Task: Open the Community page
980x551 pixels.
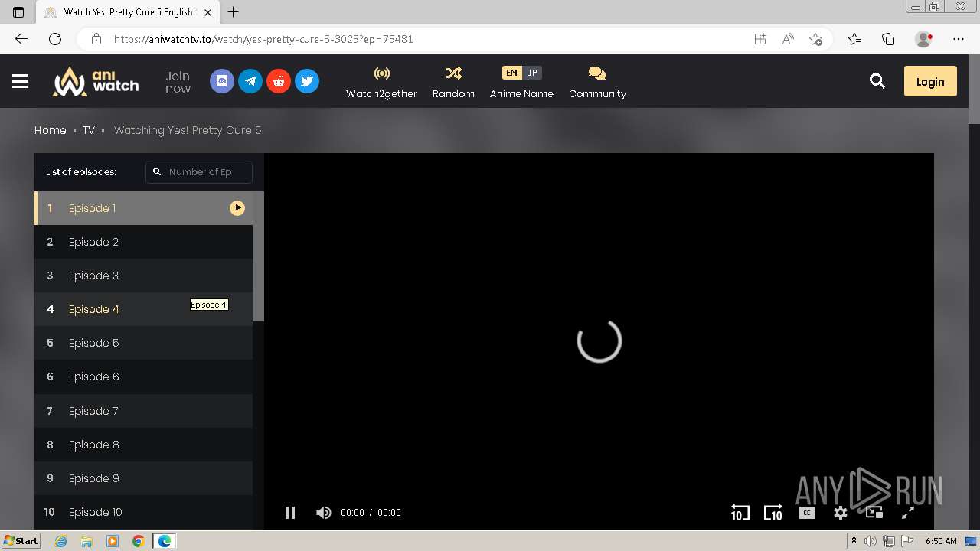Action: (597, 82)
